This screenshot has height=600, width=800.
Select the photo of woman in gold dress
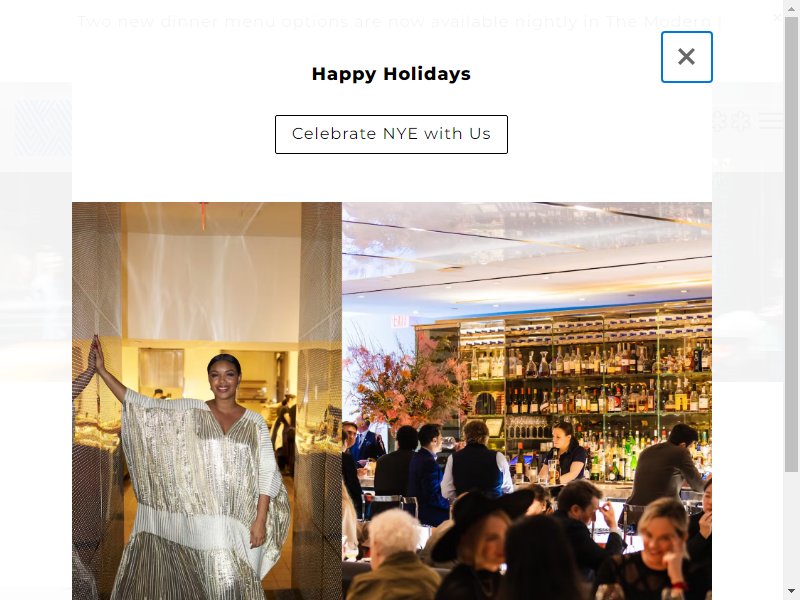pyautogui.click(x=207, y=401)
